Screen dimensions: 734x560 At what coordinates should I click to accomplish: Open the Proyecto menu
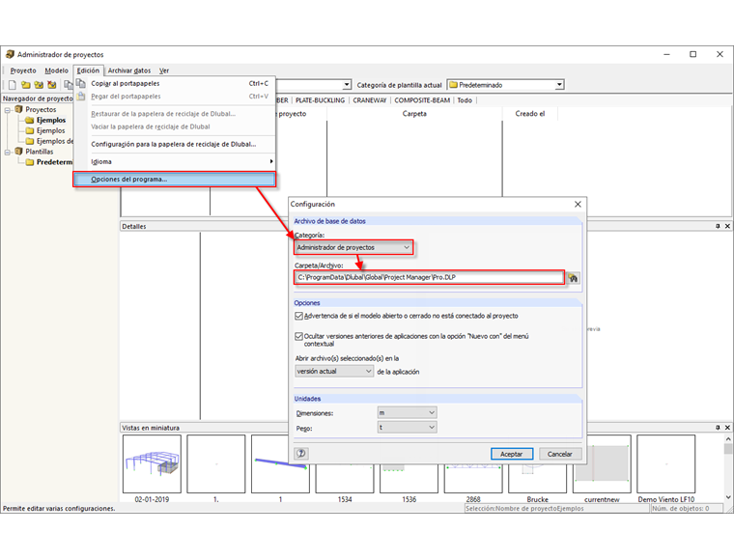(23, 70)
